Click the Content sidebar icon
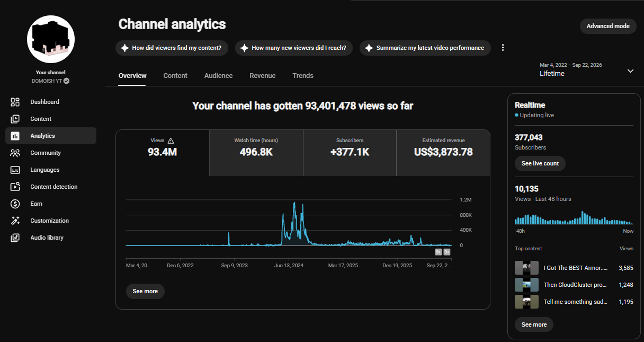 (15, 119)
